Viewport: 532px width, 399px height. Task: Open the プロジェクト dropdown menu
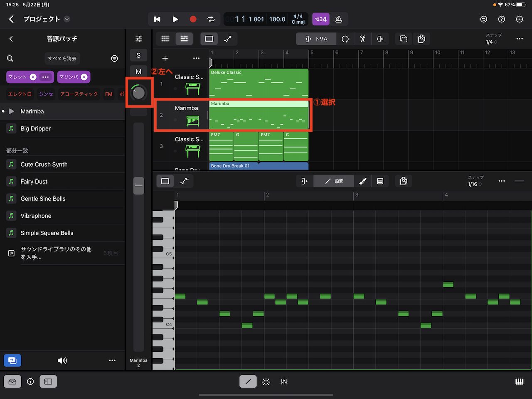tap(67, 19)
